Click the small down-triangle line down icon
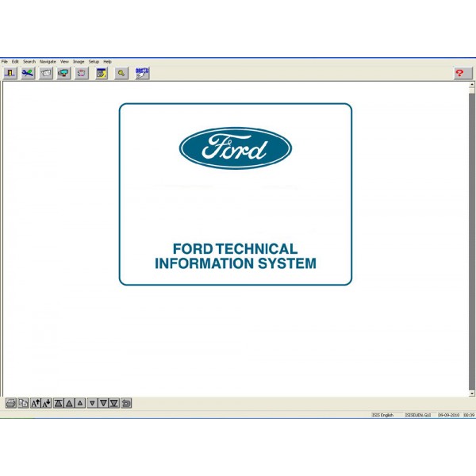The width and height of the screenshot is (476, 476). coord(92,403)
